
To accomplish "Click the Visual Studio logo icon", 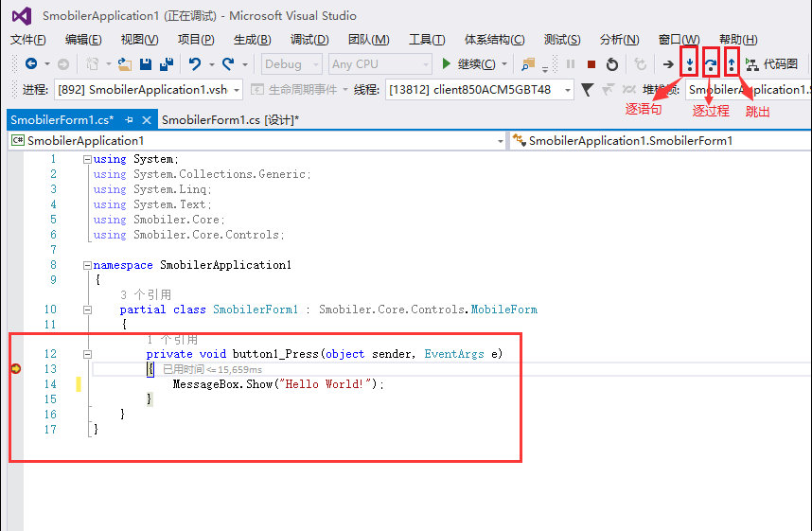I will tap(22, 16).
